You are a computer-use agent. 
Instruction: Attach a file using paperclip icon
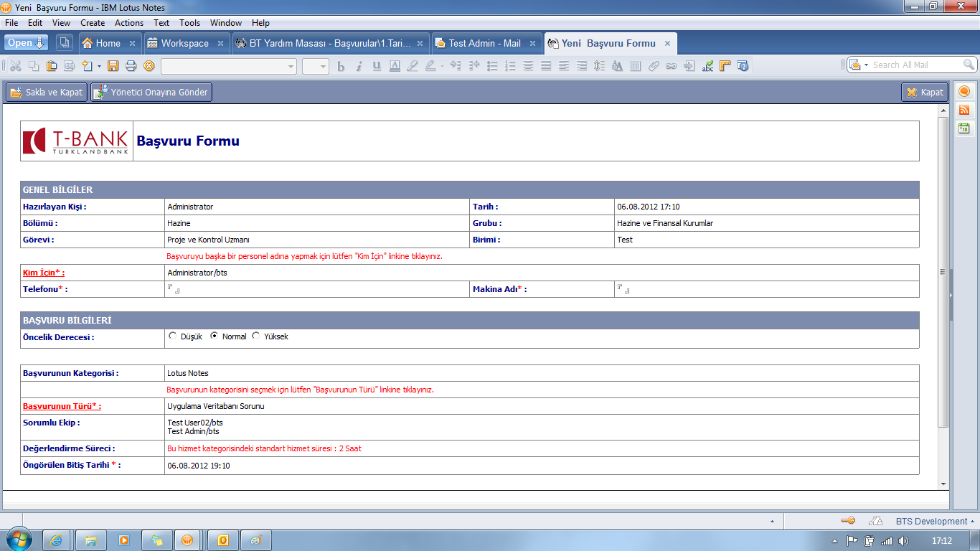click(x=653, y=66)
